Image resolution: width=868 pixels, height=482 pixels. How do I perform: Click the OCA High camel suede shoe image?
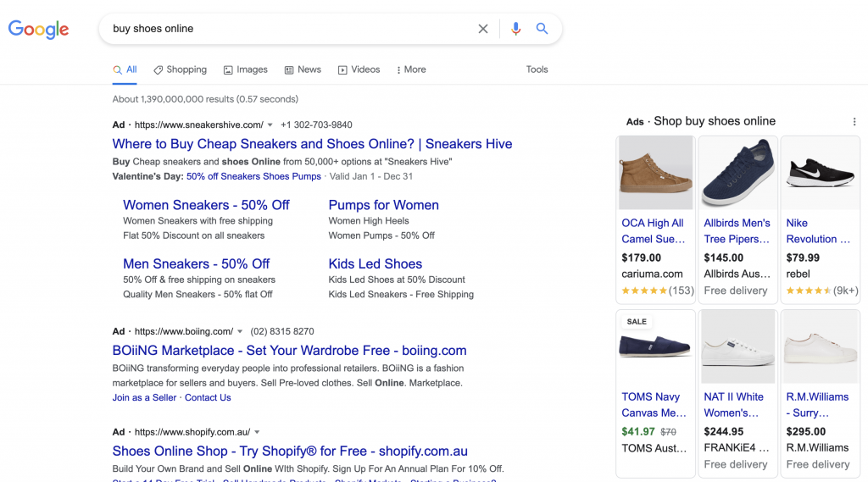point(655,173)
